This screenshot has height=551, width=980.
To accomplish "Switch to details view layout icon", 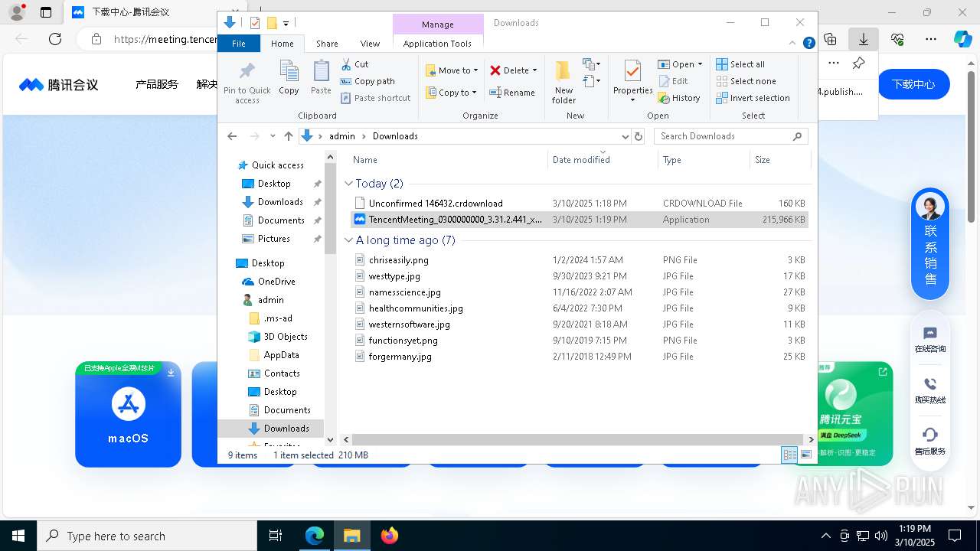I will tap(789, 455).
